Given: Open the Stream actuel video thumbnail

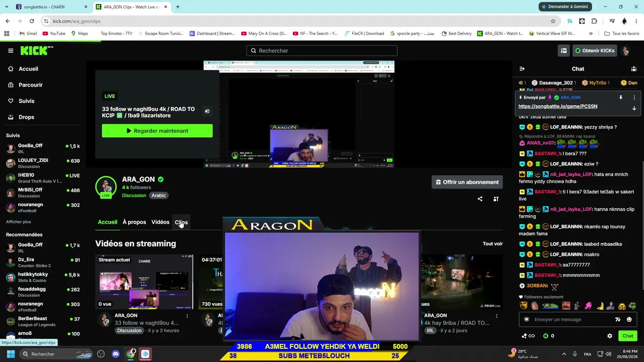Looking at the screenshot, I should point(144,282).
